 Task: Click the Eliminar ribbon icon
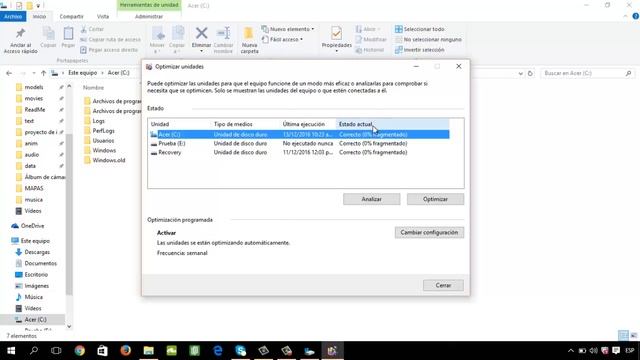tap(201, 39)
